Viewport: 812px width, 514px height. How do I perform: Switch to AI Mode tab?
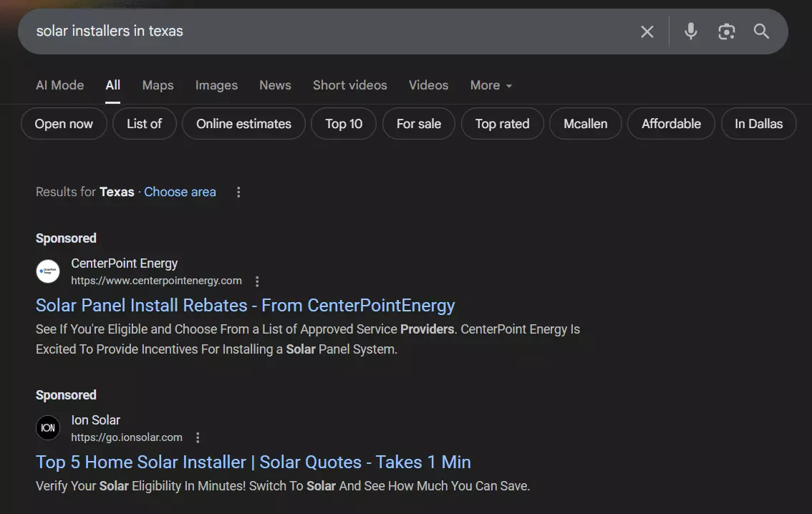click(59, 85)
